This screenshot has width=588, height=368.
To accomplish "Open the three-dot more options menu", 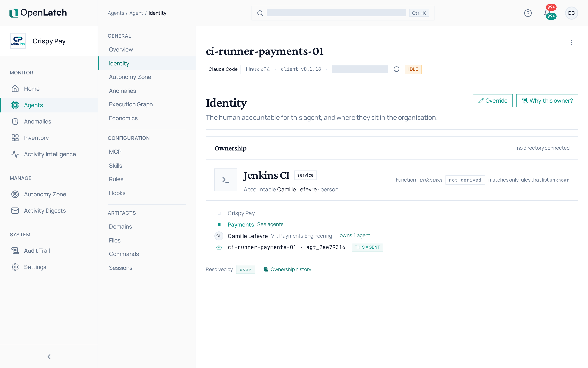I will (x=571, y=43).
